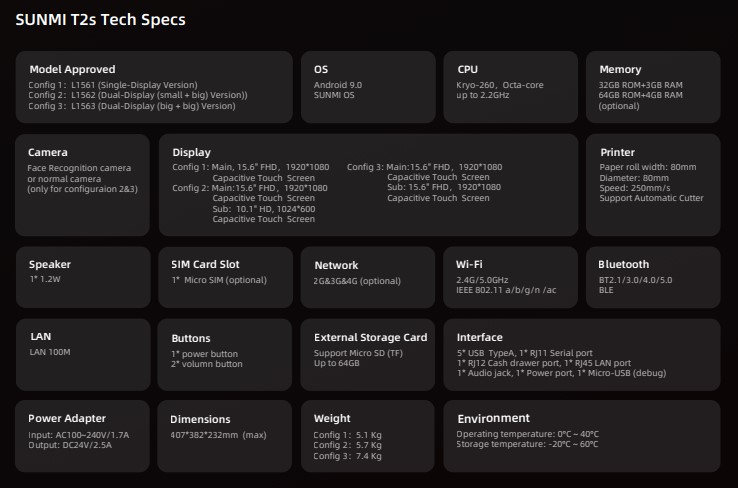Open the CPU Kryo-260 spec card
This screenshot has width=738, height=488.
(510, 87)
